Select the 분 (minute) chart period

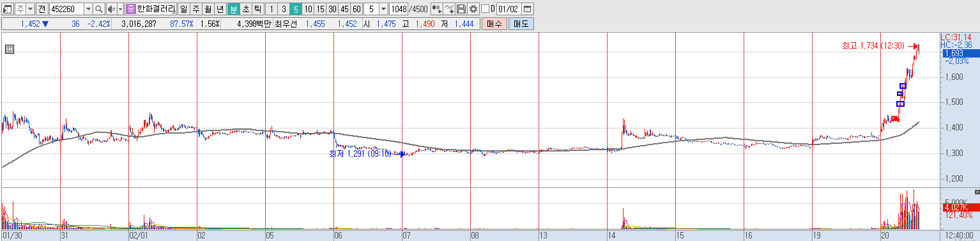233,9
